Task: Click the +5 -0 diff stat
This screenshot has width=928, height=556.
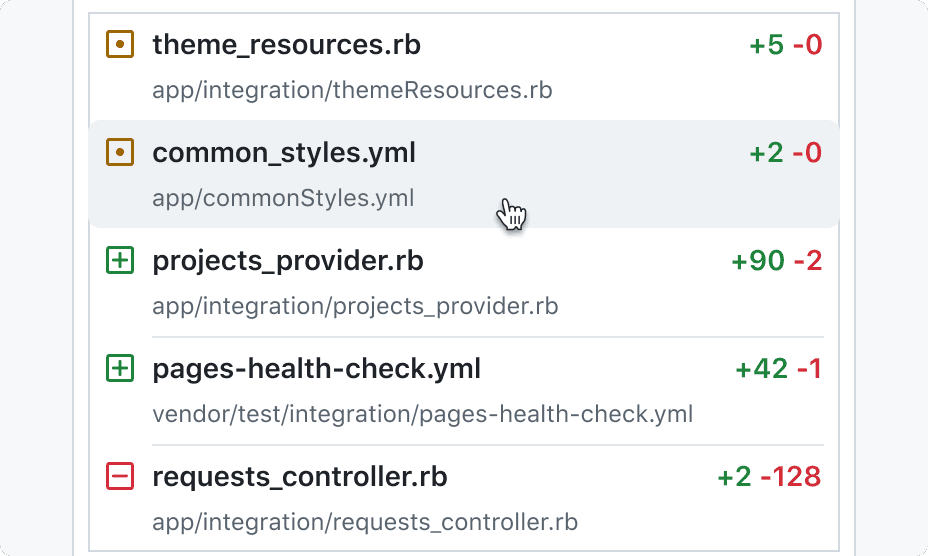Action: 786,45
